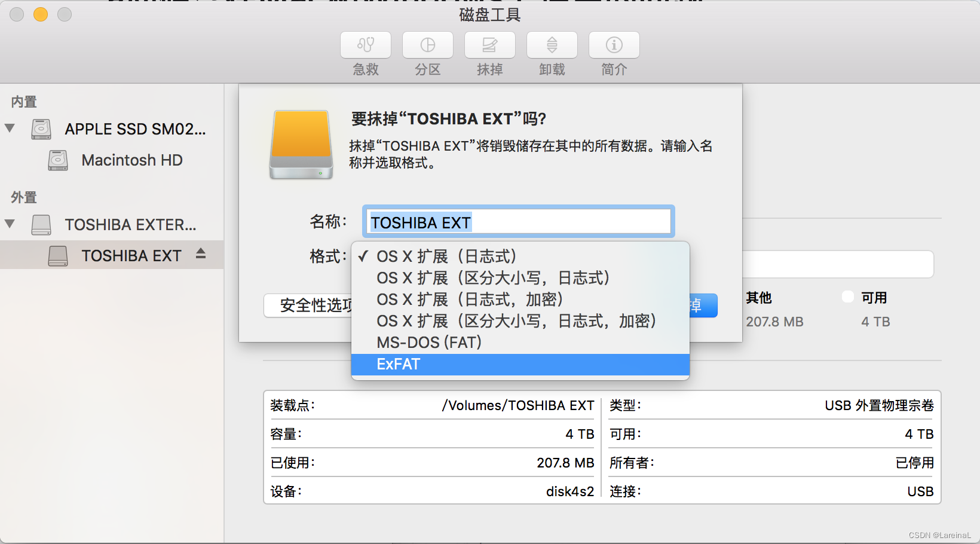Viewport: 980px width, 544px height.
Task: Click the yellow minimize window button
Action: pyautogui.click(x=41, y=14)
